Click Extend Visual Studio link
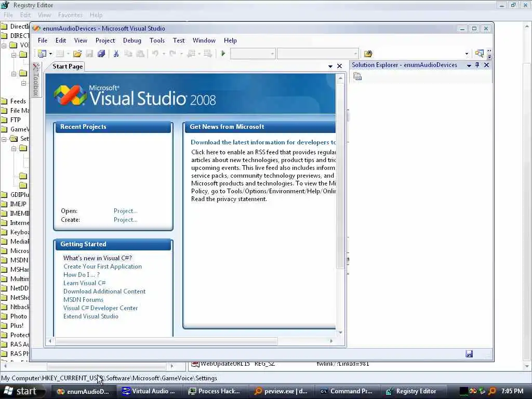 pos(90,316)
